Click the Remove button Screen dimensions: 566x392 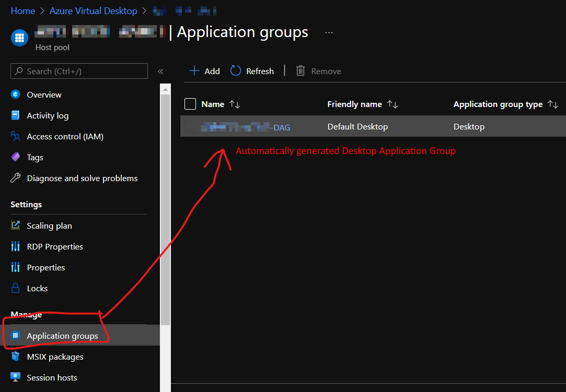[x=318, y=71]
